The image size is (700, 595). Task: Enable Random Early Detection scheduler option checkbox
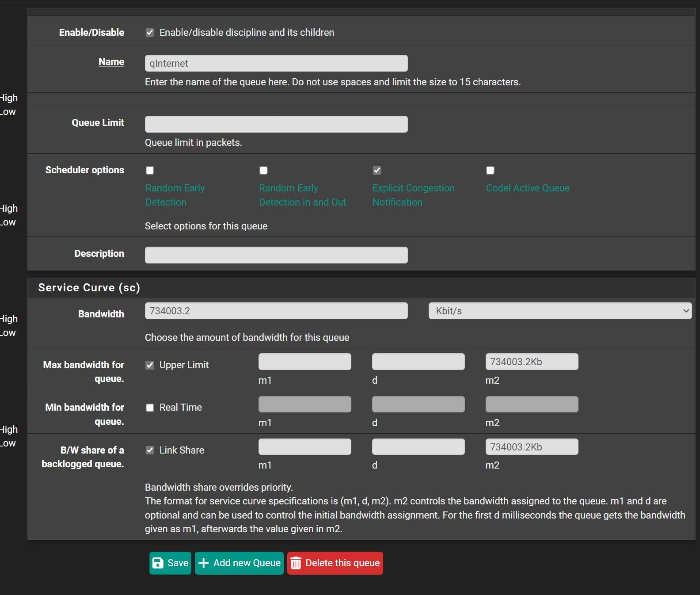(150, 170)
